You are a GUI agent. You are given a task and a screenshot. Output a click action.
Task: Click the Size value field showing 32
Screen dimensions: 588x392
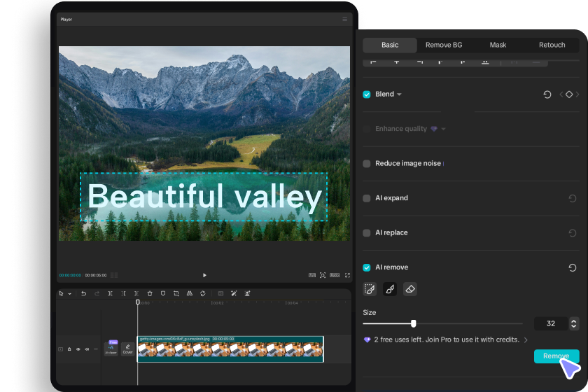[x=550, y=323]
